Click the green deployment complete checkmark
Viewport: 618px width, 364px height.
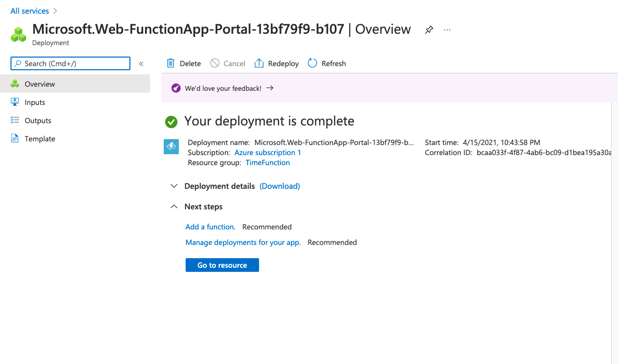(171, 121)
